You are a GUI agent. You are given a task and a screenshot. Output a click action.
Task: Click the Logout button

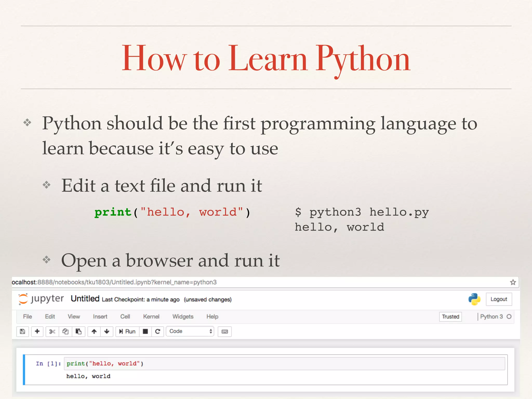(499, 299)
